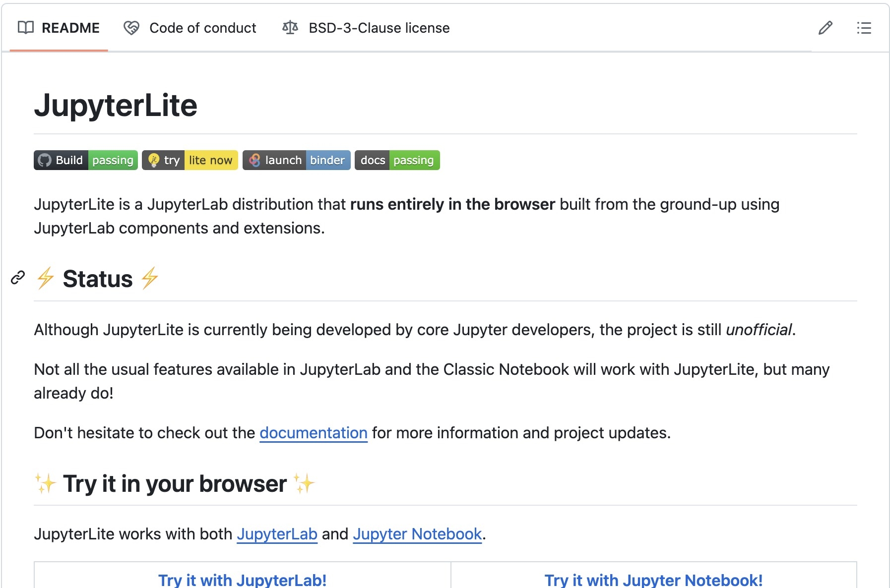Open the README tab

(59, 28)
